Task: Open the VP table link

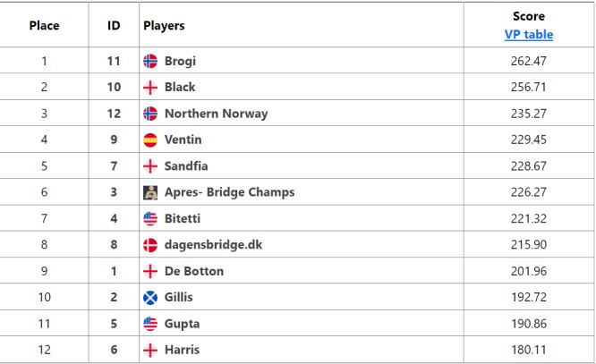Action: tap(529, 35)
